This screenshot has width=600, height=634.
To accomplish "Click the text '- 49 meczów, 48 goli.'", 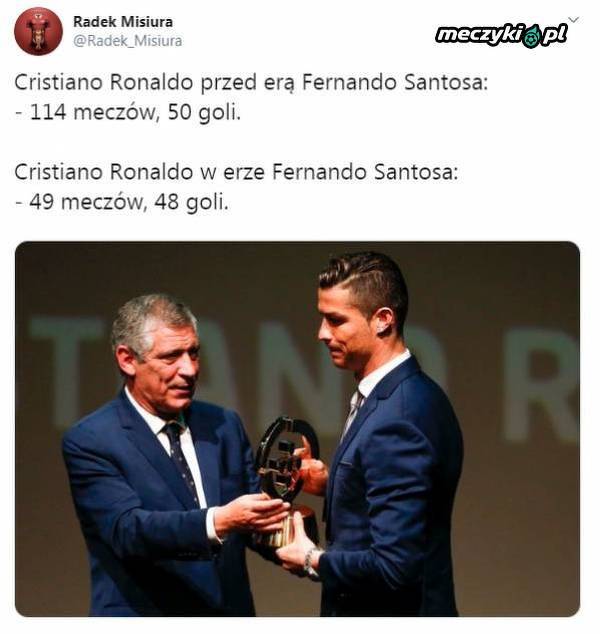I will point(122,202).
